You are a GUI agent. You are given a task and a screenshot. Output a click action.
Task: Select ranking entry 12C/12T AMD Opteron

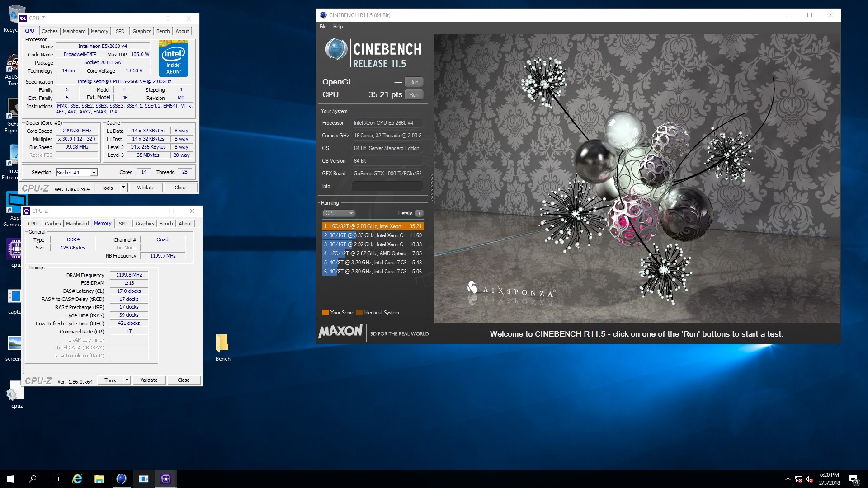[373, 253]
